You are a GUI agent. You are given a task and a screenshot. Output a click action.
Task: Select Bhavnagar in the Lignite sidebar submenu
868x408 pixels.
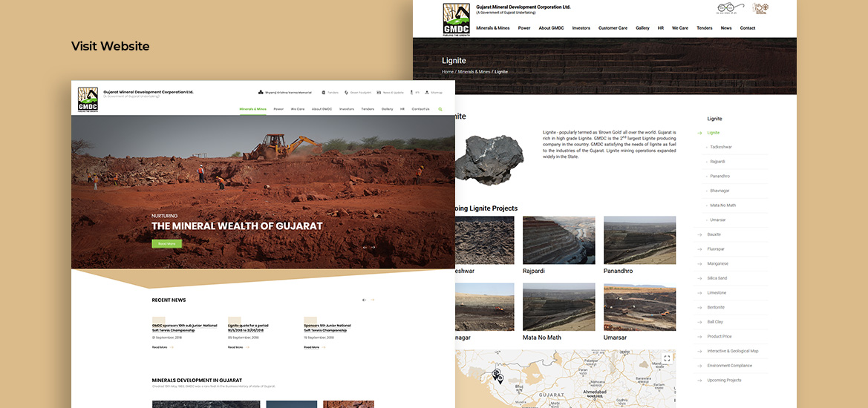click(720, 191)
